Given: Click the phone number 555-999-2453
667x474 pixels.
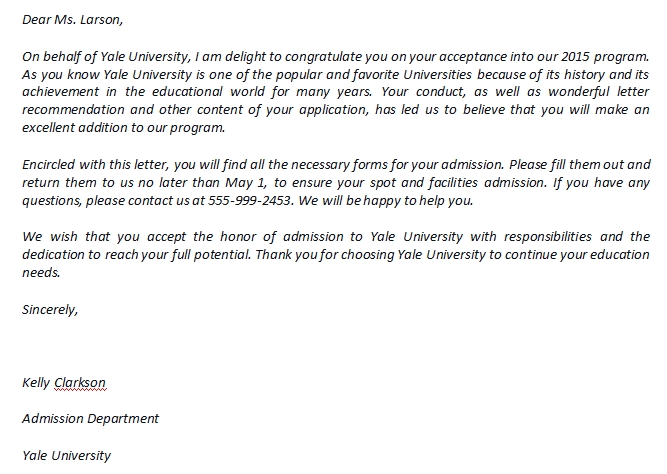Looking at the screenshot, I should (250, 200).
